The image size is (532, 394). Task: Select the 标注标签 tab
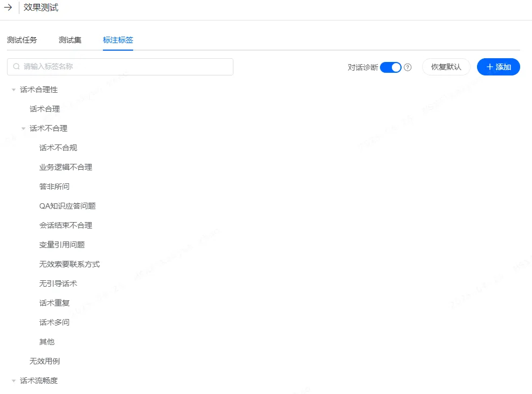pyautogui.click(x=118, y=39)
